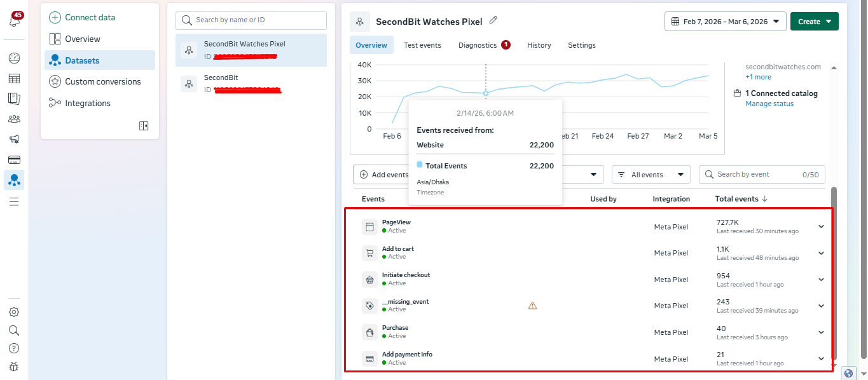Open the settings gear in left rail
This screenshot has height=380, width=868.
tap(14, 312)
